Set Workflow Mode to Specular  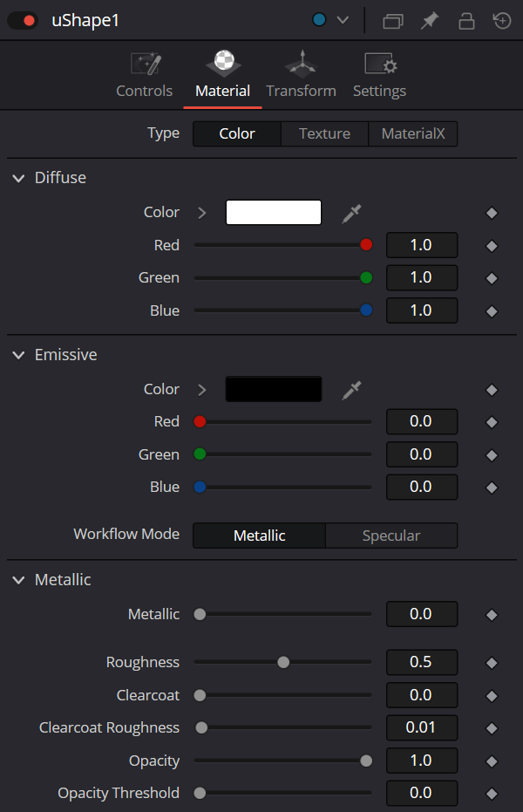tap(391, 536)
